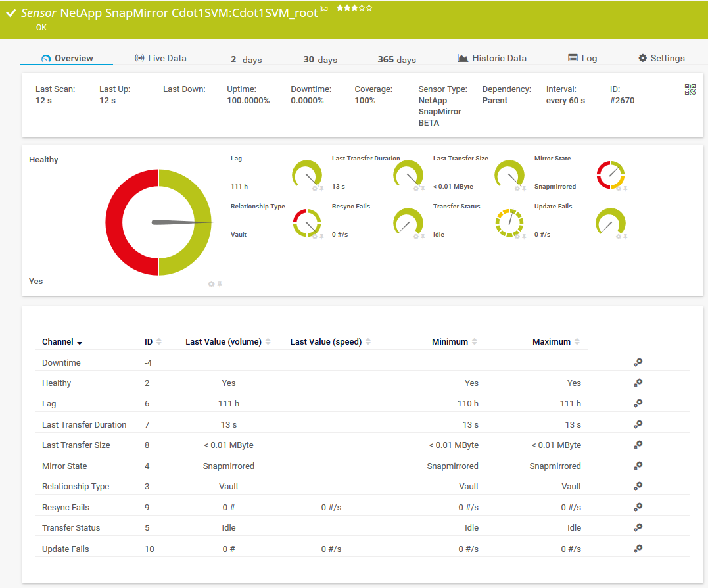Open settings gear for Lag channel row
The width and height of the screenshot is (708, 588).
[638, 403]
